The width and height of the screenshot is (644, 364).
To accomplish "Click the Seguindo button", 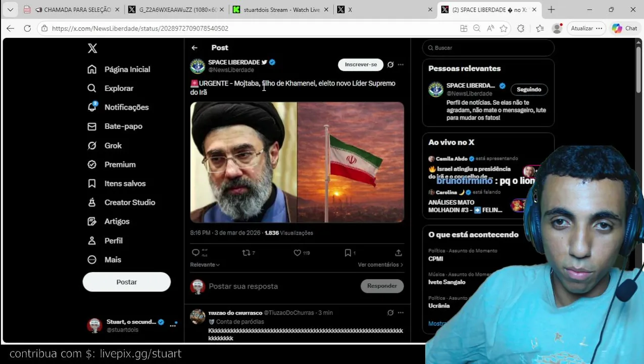I will click(529, 89).
